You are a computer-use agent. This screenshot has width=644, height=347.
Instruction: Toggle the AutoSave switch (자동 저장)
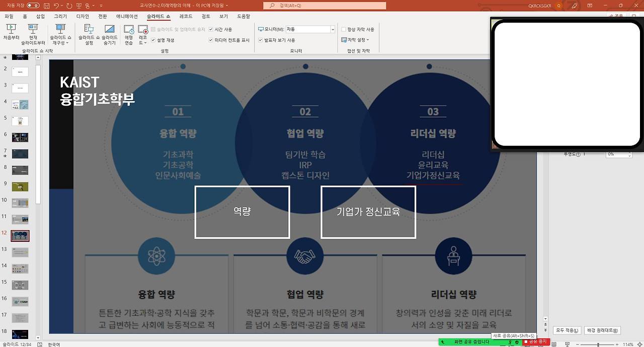click(33, 6)
